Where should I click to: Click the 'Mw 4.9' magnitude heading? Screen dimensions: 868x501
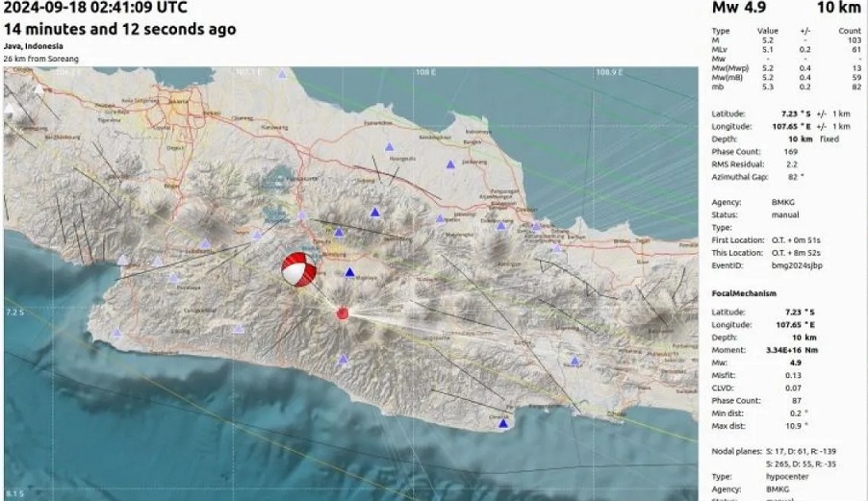click(739, 8)
